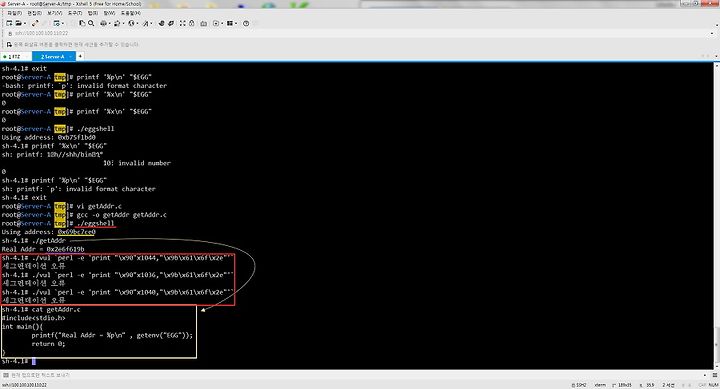Open the File (파일) menu
This screenshot has width=720, height=389.
(x=15, y=13)
